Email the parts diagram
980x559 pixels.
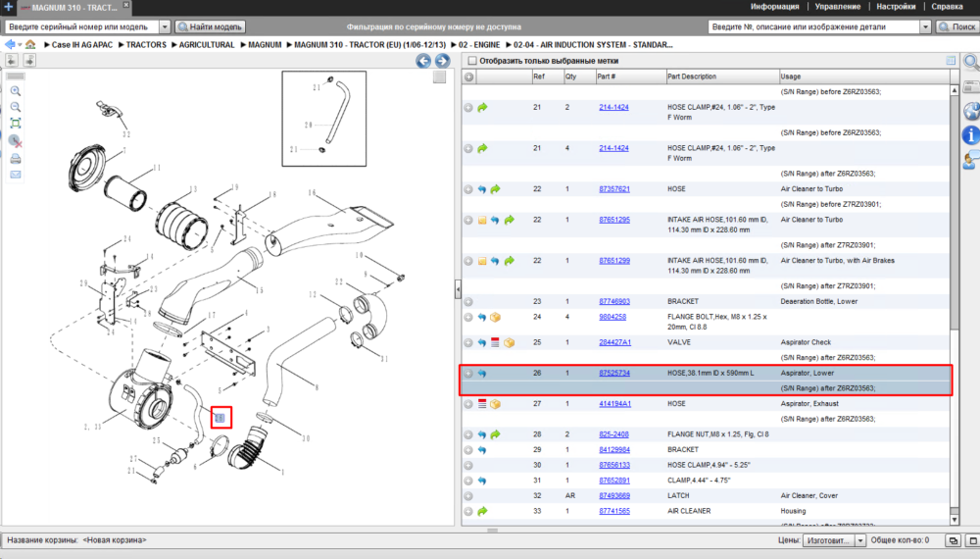click(x=16, y=175)
